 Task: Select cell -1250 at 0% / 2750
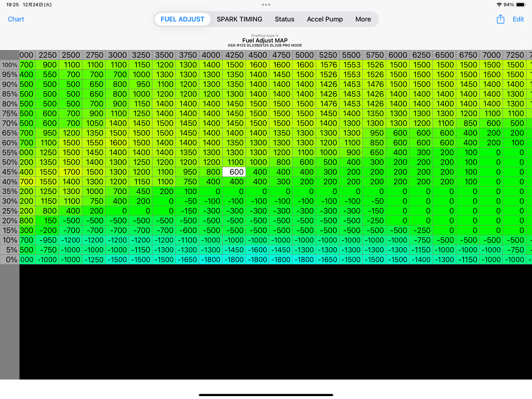(x=94, y=260)
